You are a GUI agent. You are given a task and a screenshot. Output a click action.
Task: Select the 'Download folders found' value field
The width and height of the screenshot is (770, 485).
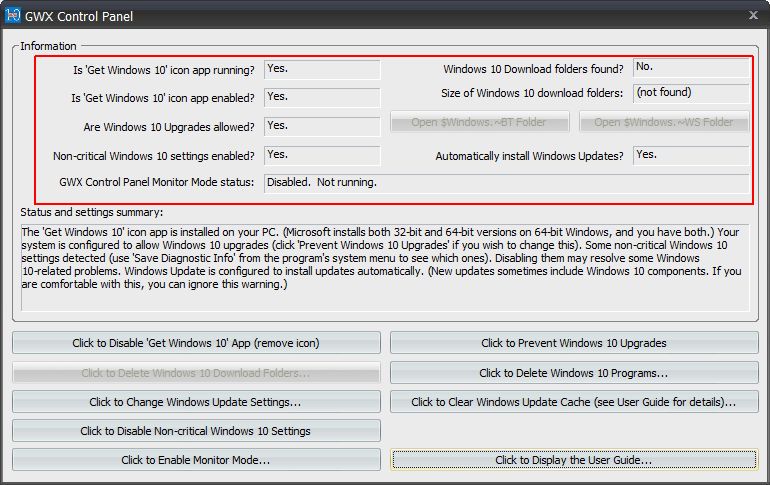coord(690,68)
